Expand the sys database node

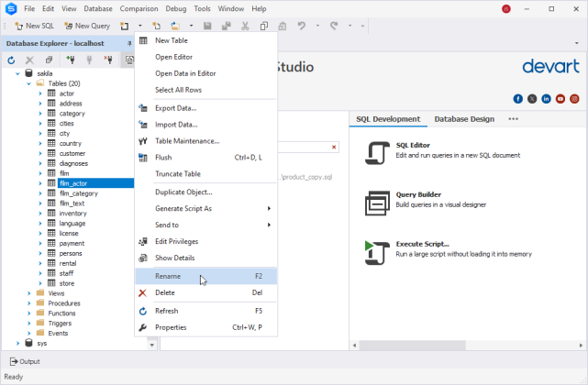pos(17,343)
